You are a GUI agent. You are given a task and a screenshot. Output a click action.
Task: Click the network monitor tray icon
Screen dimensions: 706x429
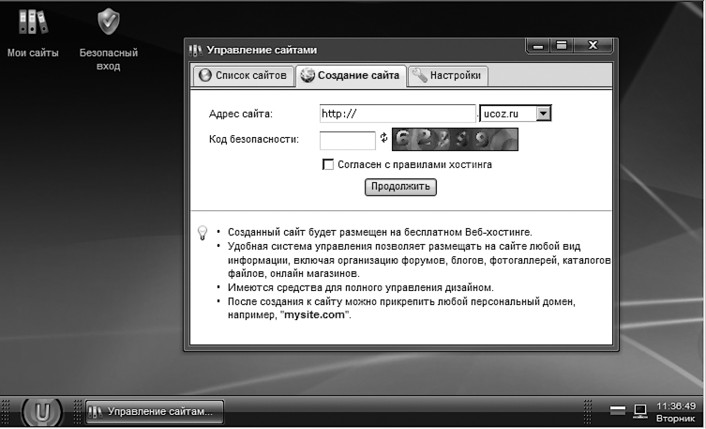[641, 411]
